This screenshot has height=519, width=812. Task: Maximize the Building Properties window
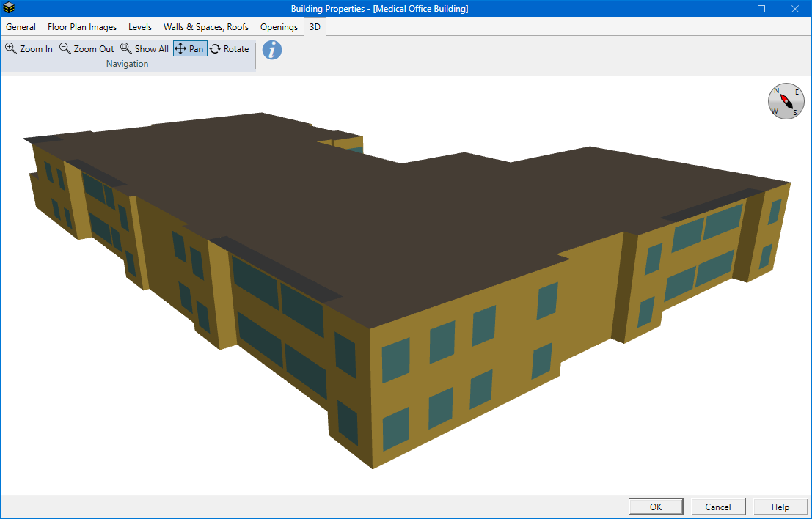pyautogui.click(x=761, y=9)
